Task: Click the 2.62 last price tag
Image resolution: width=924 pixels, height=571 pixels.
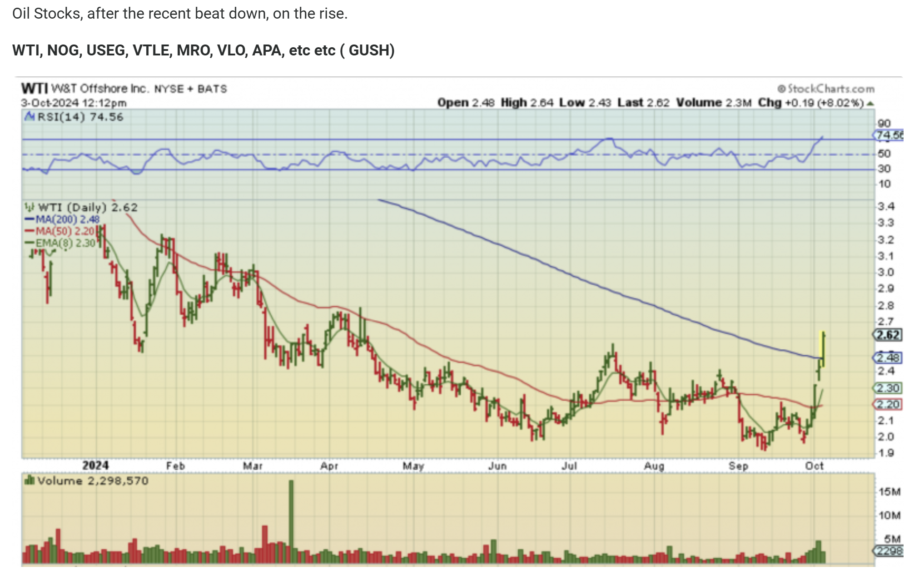Action: click(888, 335)
